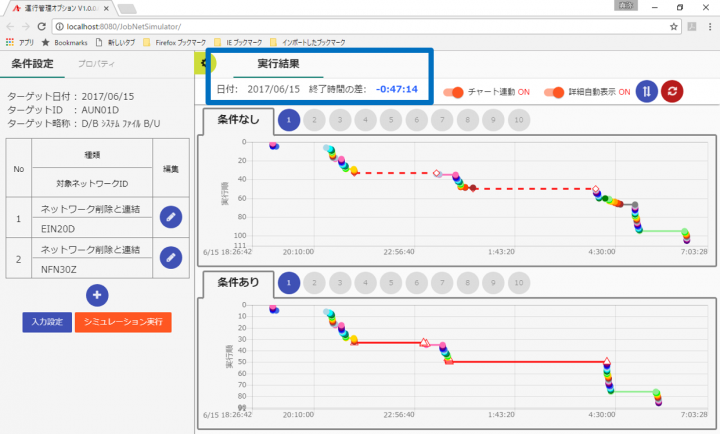Bookmark this page with star icon
Image resolution: width=720 pixels, height=434 pixels.
673,26
